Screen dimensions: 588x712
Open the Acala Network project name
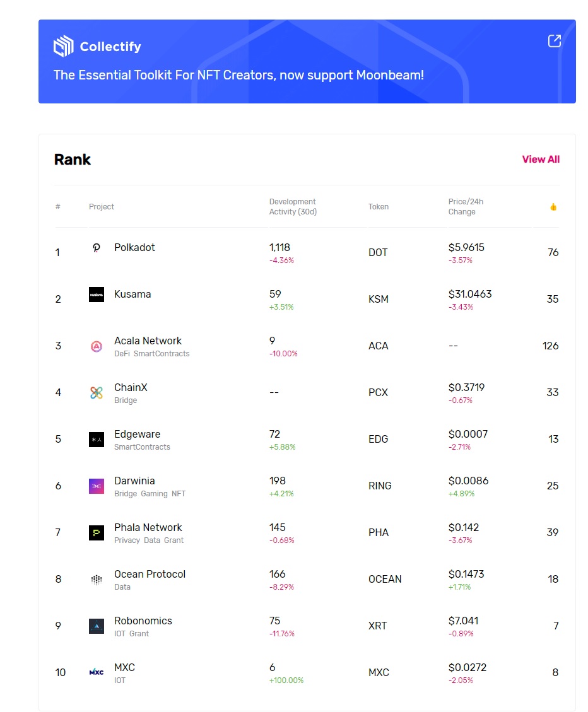(x=148, y=341)
